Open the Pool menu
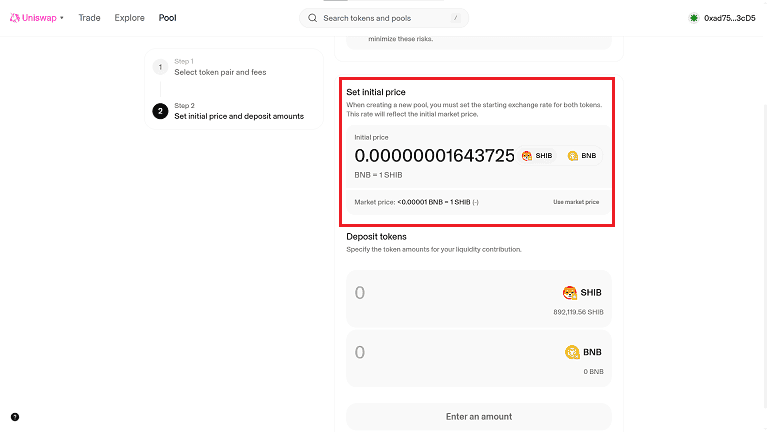 pyautogui.click(x=168, y=18)
